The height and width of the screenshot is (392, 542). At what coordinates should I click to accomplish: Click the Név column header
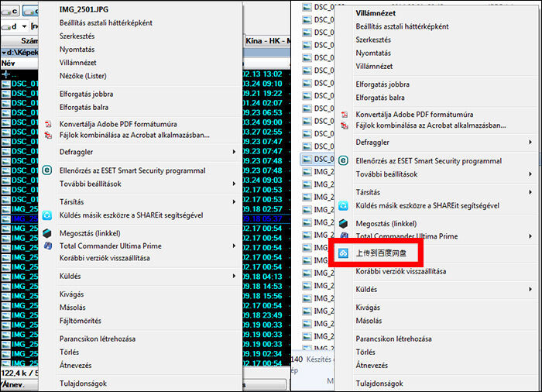[19, 64]
